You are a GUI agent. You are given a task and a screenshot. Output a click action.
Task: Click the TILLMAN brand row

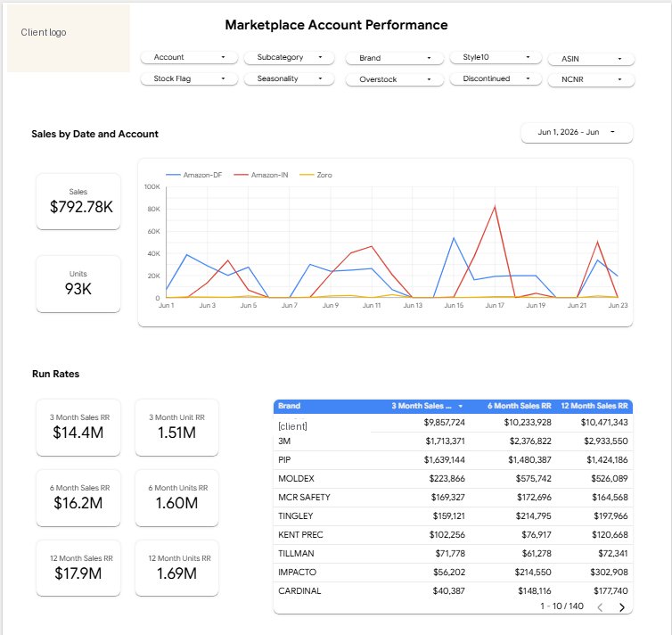point(453,554)
